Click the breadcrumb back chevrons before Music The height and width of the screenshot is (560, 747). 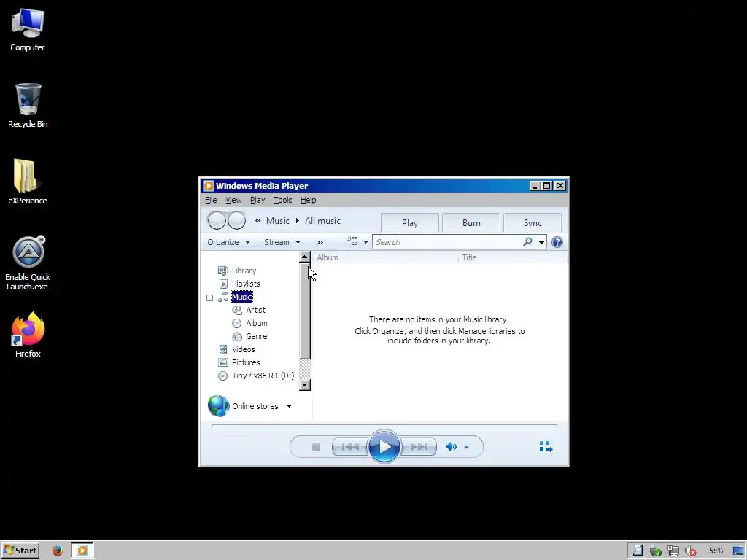pos(258,220)
